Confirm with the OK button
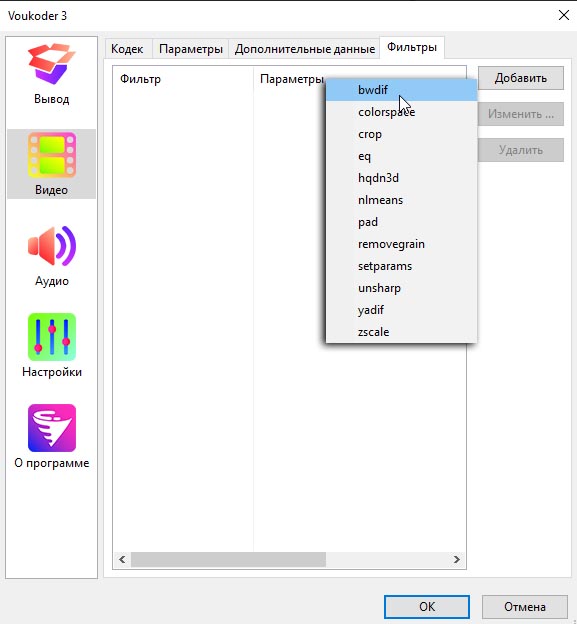 [x=427, y=607]
